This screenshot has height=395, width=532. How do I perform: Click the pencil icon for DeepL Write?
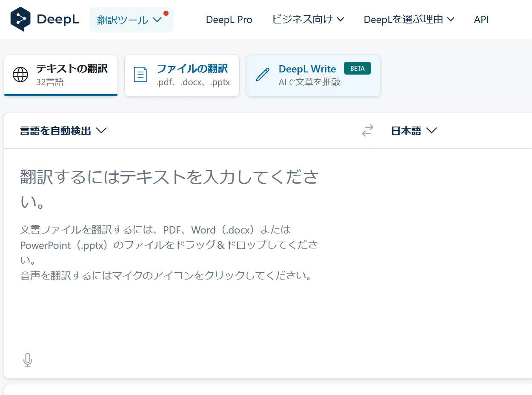[263, 75]
